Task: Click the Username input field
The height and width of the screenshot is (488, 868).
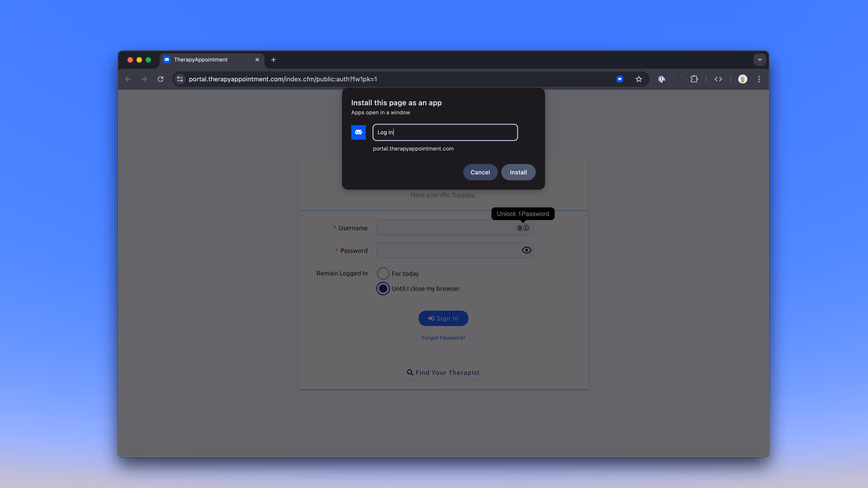Action: click(x=455, y=228)
